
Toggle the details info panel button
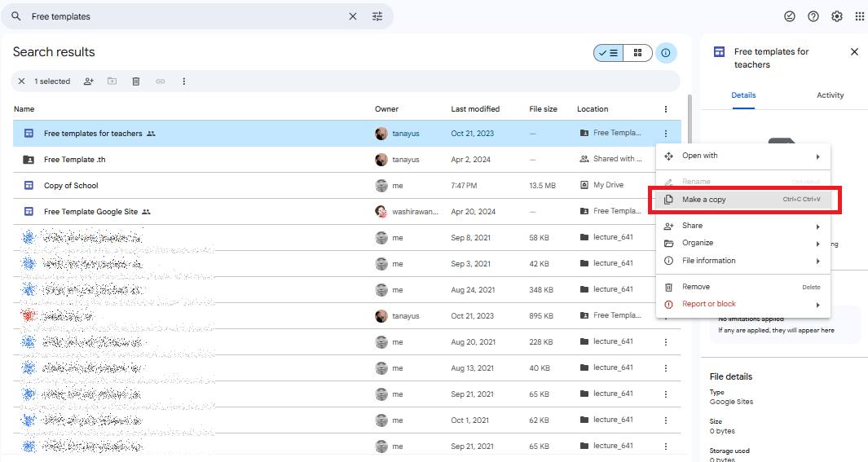click(666, 53)
